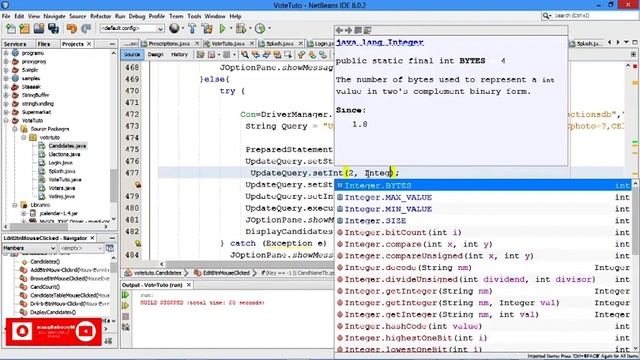Select Elections.java in project tree
This screenshot has height=360, width=640.
64,154
